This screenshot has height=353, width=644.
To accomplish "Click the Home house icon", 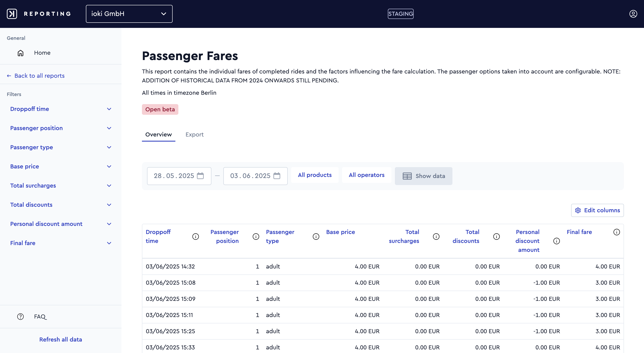I will [x=20, y=53].
